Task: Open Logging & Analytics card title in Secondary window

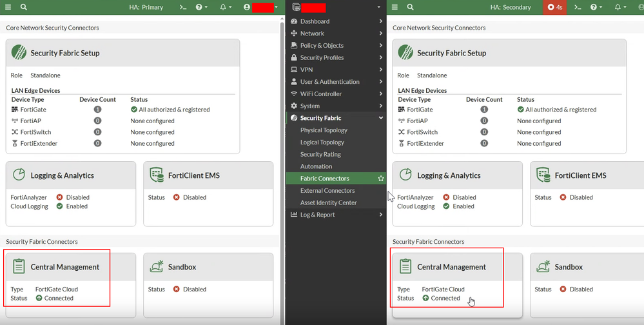Action: tap(449, 175)
